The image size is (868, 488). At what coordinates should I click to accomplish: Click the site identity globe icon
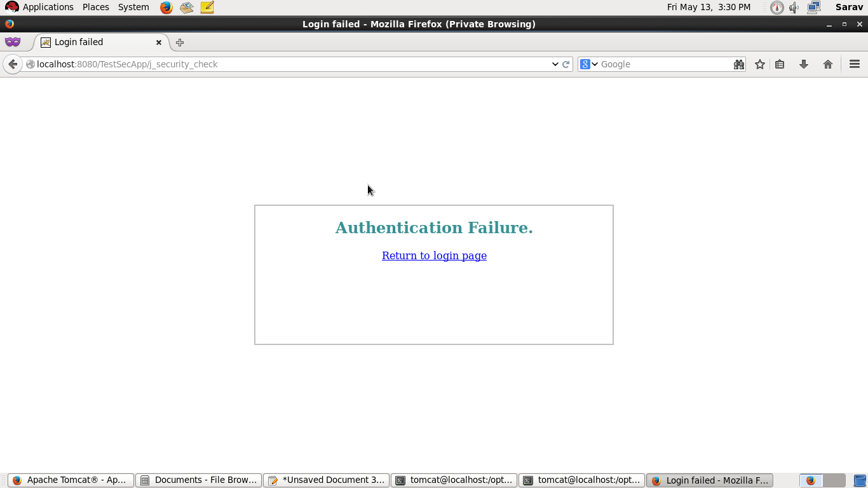pyautogui.click(x=30, y=64)
